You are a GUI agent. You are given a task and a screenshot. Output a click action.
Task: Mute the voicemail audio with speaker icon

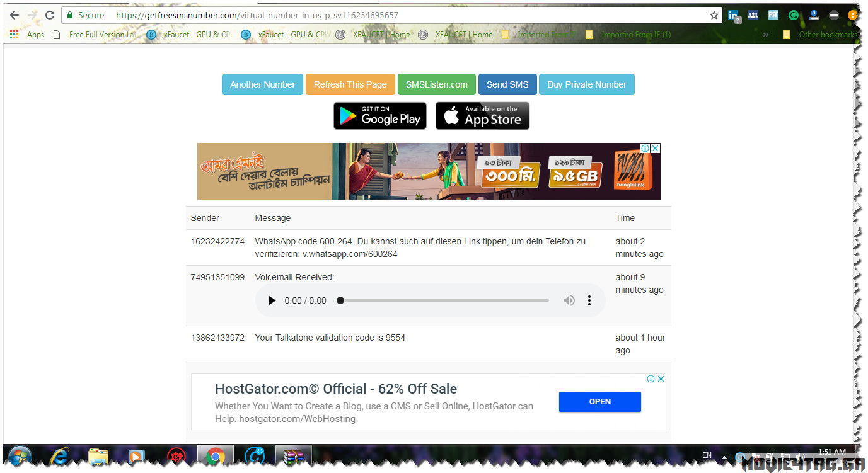(x=569, y=300)
